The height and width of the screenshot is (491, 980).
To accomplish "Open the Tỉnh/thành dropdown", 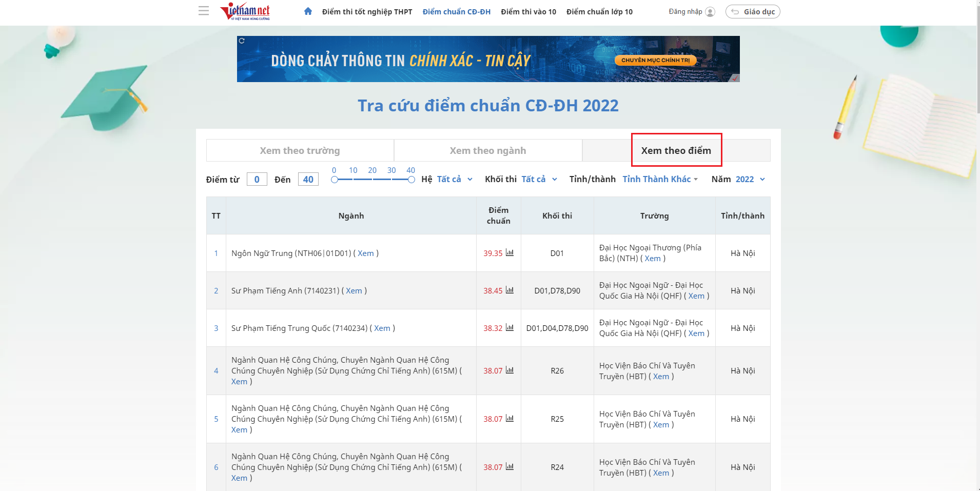I will coord(660,179).
